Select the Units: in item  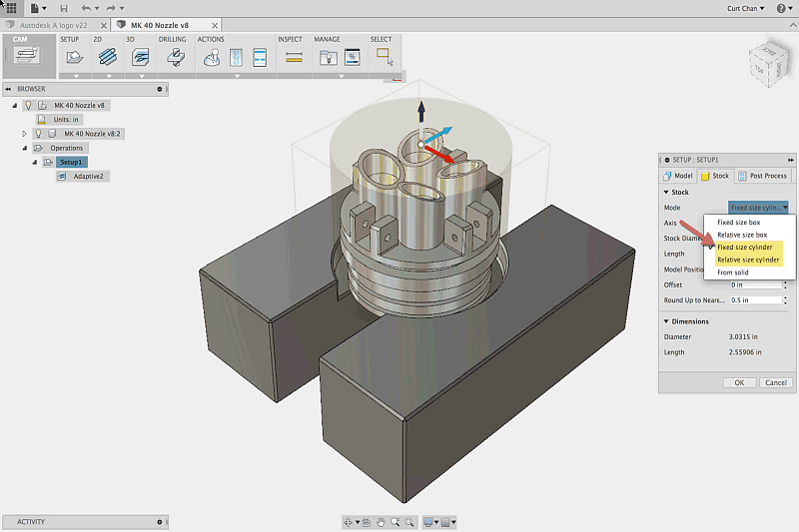click(x=66, y=120)
